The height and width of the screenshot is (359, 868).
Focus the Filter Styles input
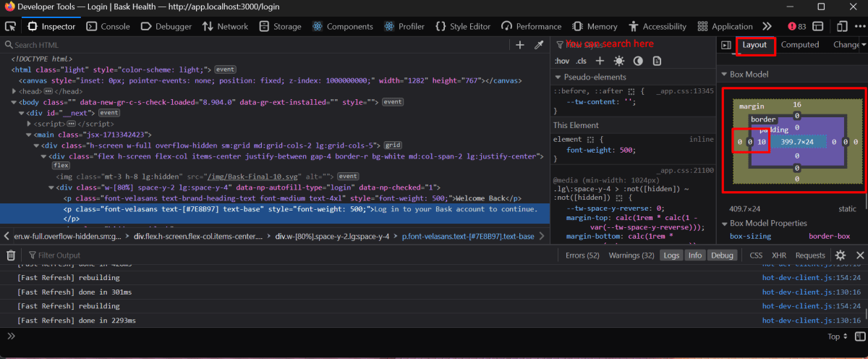[x=633, y=45]
